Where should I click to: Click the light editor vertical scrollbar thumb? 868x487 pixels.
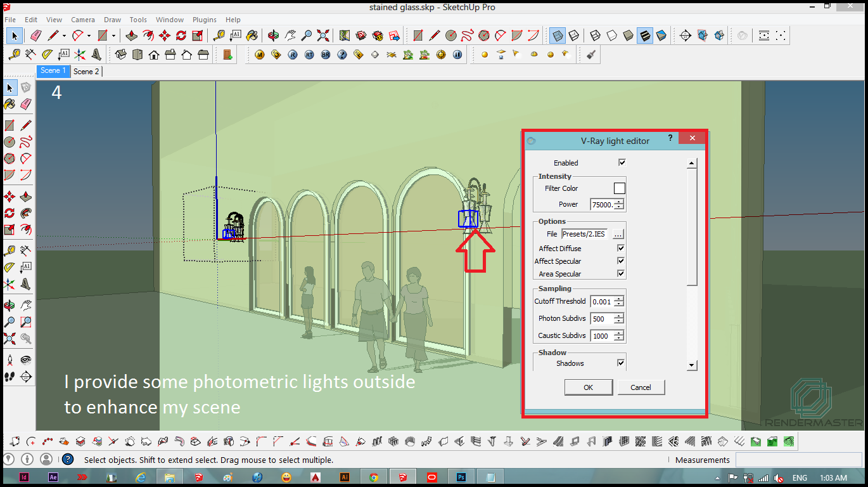point(692,226)
